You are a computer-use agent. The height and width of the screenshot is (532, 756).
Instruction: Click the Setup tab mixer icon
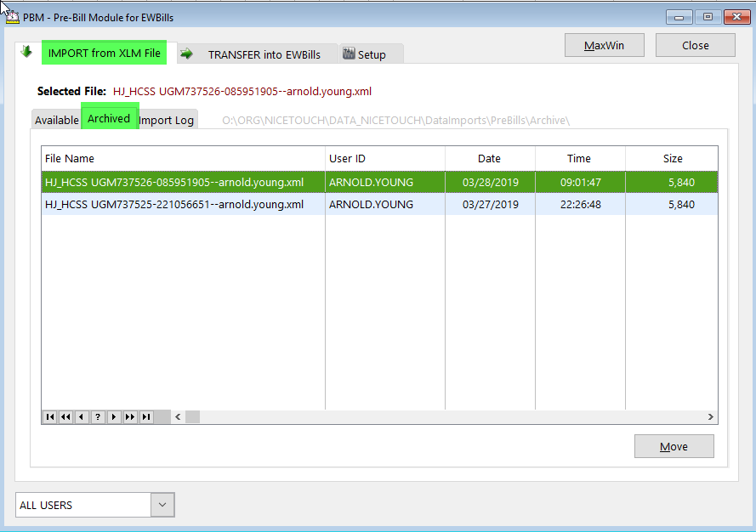coord(349,54)
